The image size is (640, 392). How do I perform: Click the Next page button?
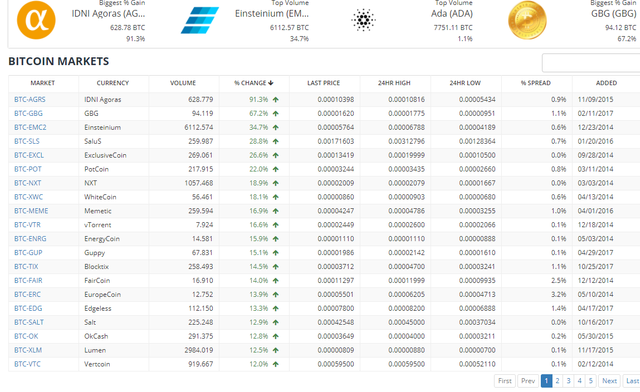tap(609, 381)
